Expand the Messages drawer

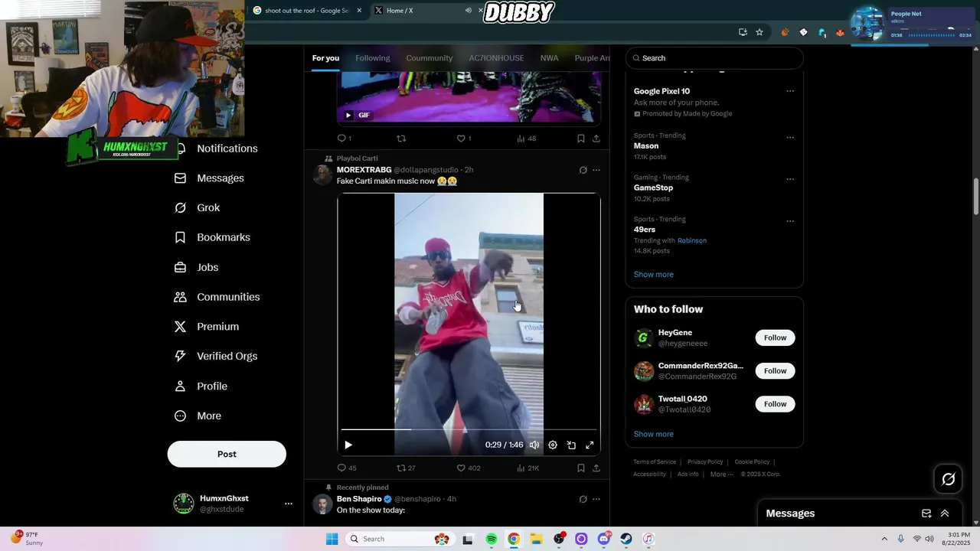click(x=945, y=514)
